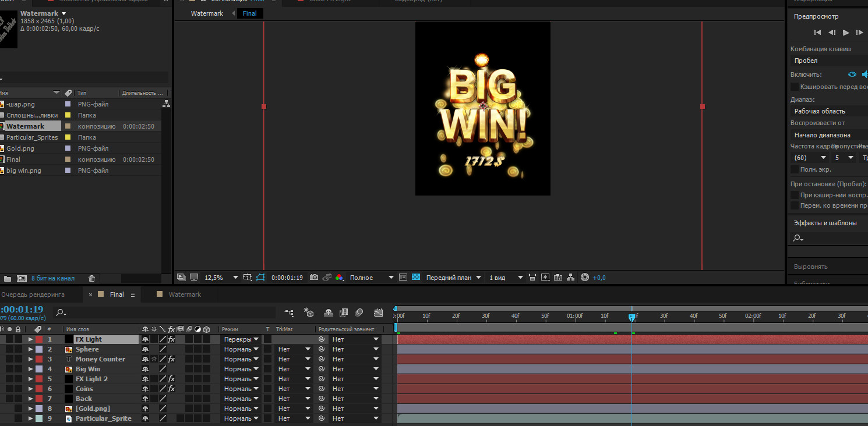Expand the Money Counter layer properties
This screenshot has width=868, height=426.
click(31, 359)
